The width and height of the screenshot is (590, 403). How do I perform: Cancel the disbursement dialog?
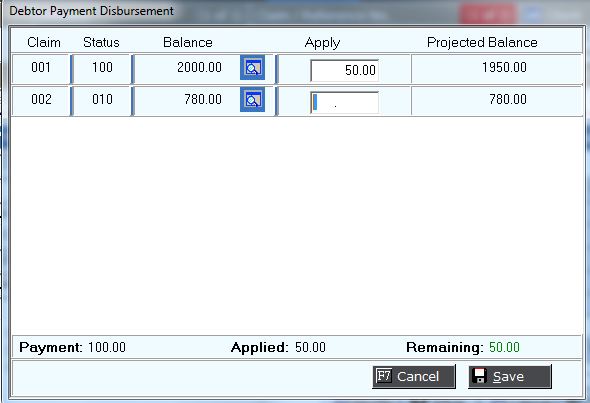tap(414, 376)
